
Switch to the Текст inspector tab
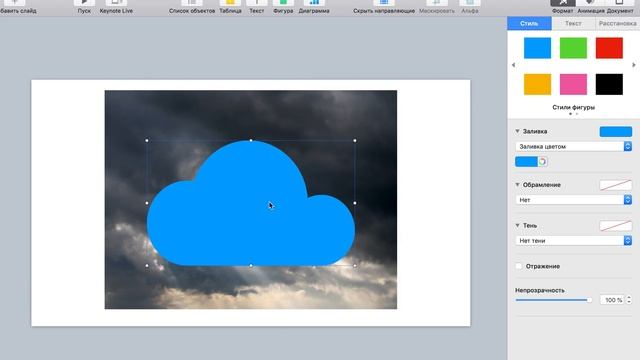(573, 24)
